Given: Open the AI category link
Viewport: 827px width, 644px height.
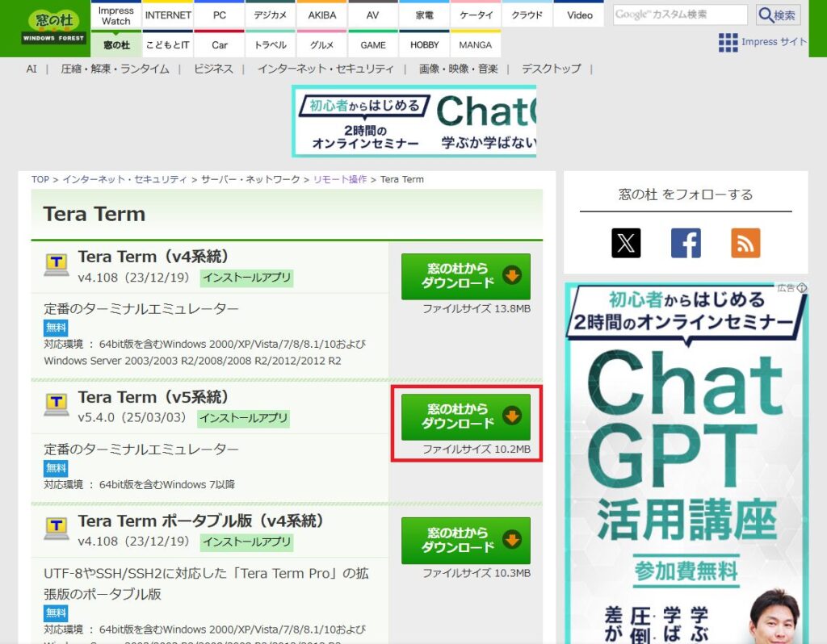Looking at the screenshot, I should pyautogui.click(x=31, y=69).
